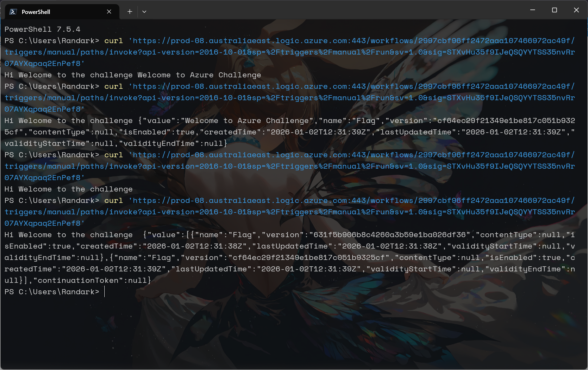Click the first yellow curl command word
Viewport: 588px width, 370px height.
click(114, 41)
